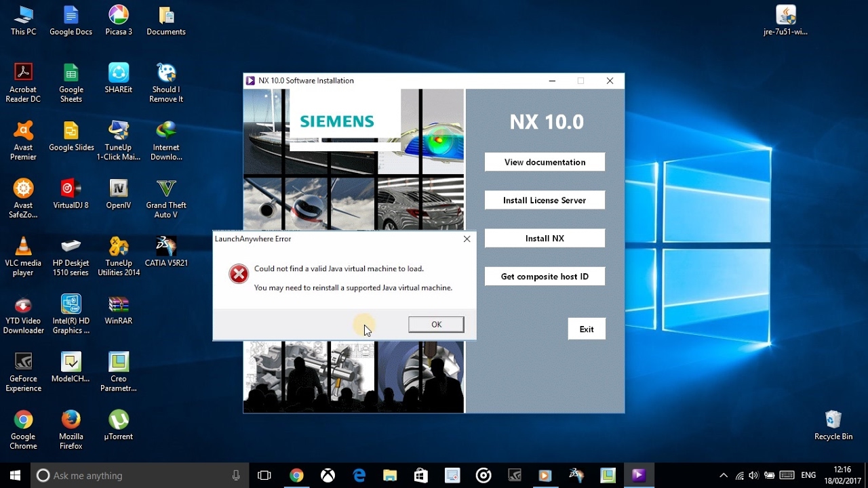Click Get composite host ID button
Screen dimensions: 868x488
545,277
